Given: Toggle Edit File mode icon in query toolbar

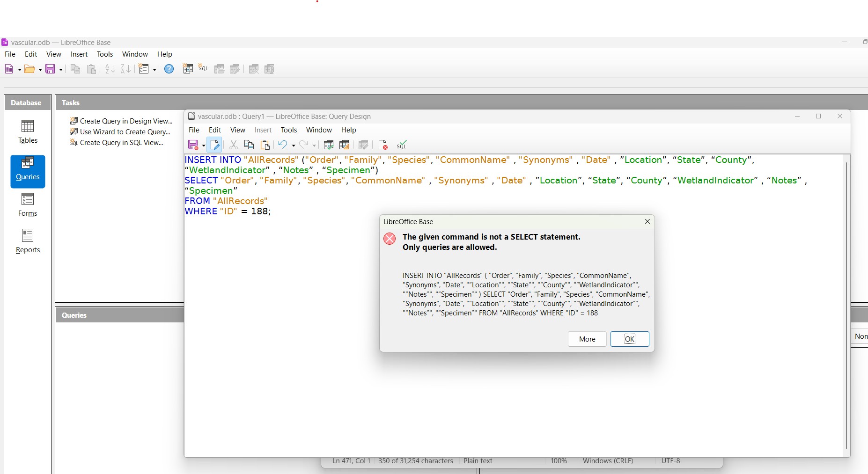Looking at the screenshot, I should 214,145.
